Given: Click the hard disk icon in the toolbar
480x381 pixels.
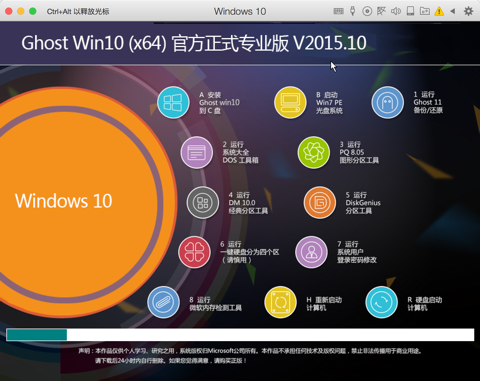Looking at the screenshot, I should point(411,11).
